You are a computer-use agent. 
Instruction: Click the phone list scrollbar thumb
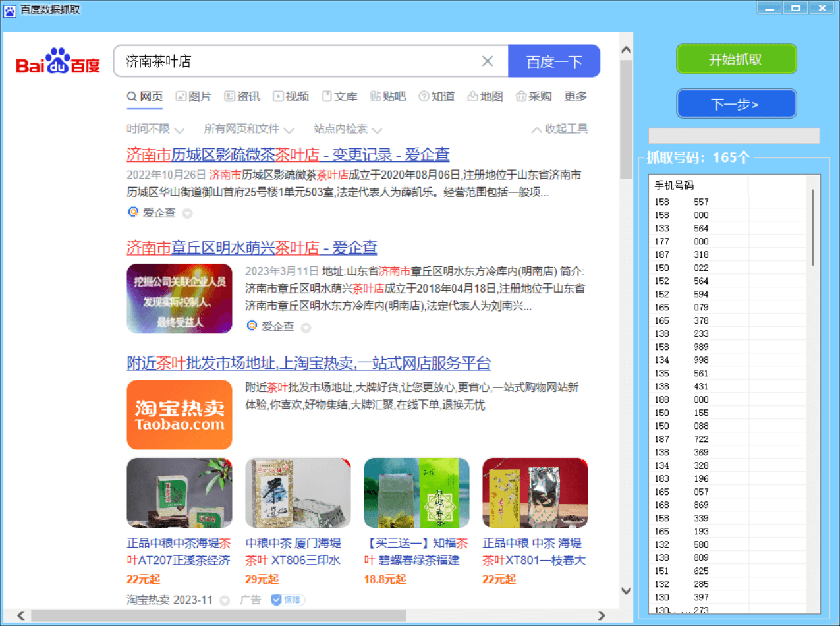(813, 227)
